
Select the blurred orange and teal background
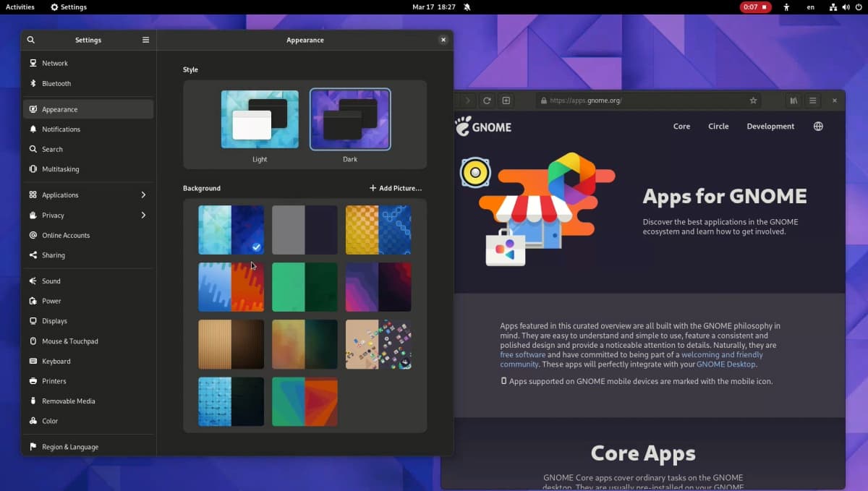pyautogui.click(x=305, y=344)
